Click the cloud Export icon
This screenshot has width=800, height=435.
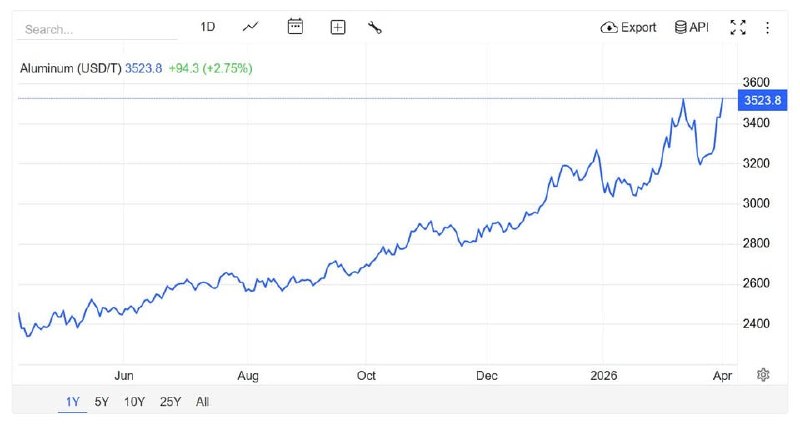pyautogui.click(x=609, y=28)
